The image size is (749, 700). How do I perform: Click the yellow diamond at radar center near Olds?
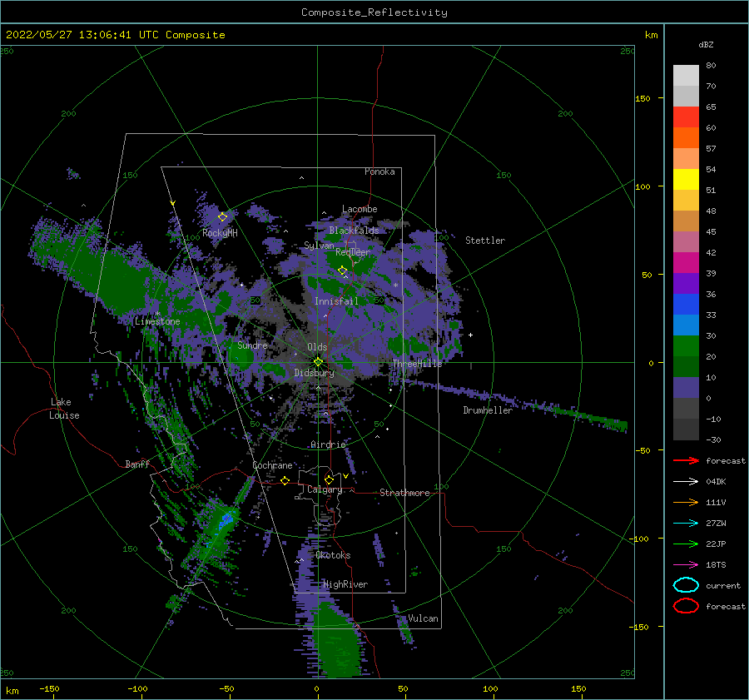point(318,362)
